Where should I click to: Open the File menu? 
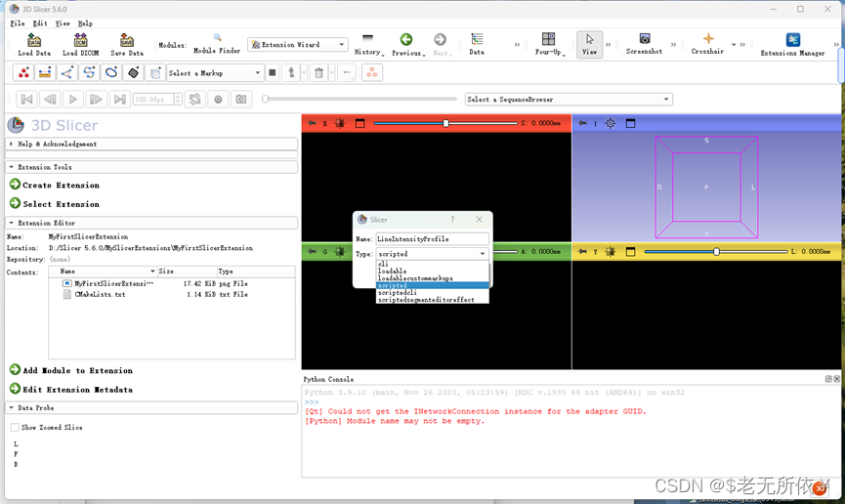point(18,23)
